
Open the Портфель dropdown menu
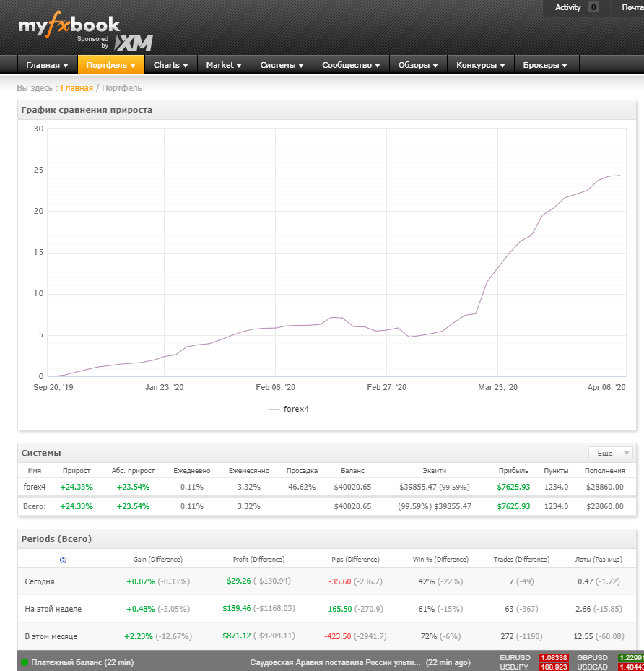pyautogui.click(x=110, y=65)
